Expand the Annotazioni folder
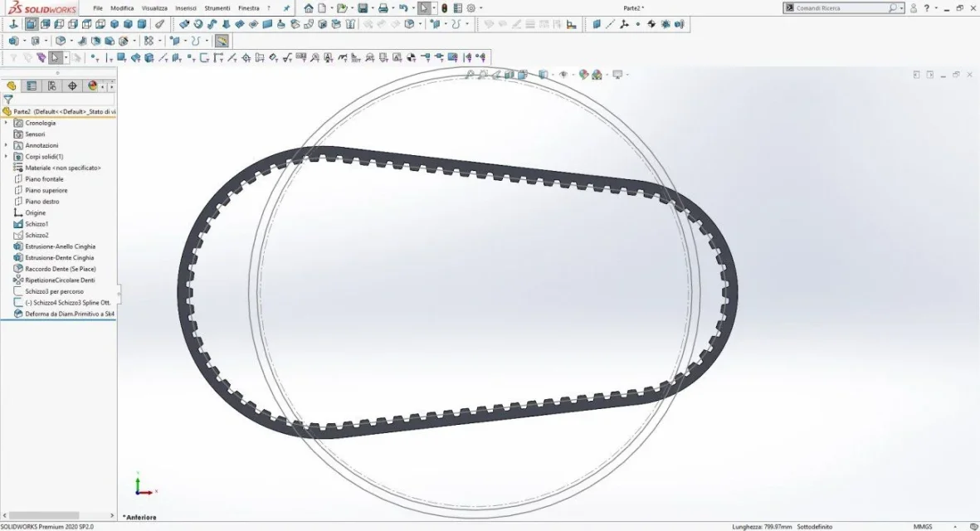 (x=7, y=145)
